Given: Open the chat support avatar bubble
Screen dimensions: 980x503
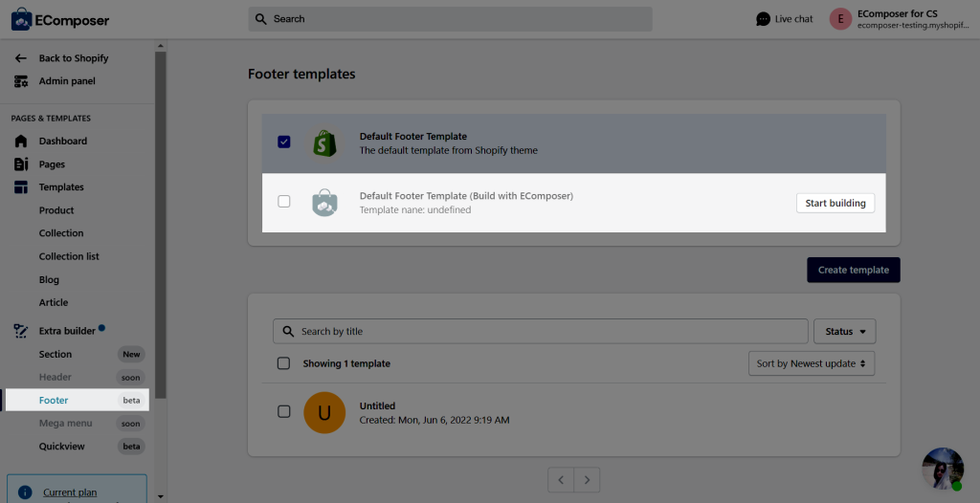Looking at the screenshot, I should coord(943,469).
